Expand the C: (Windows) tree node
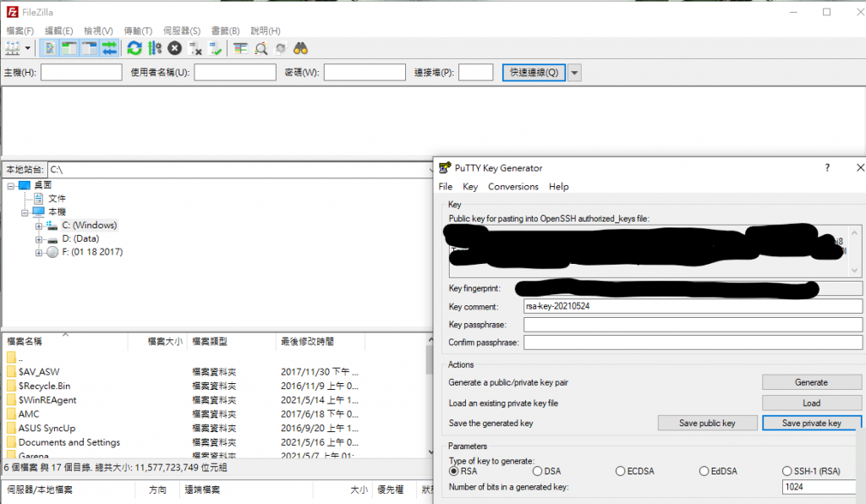The width and height of the screenshot is (866, 504). [x=39, y=226]
